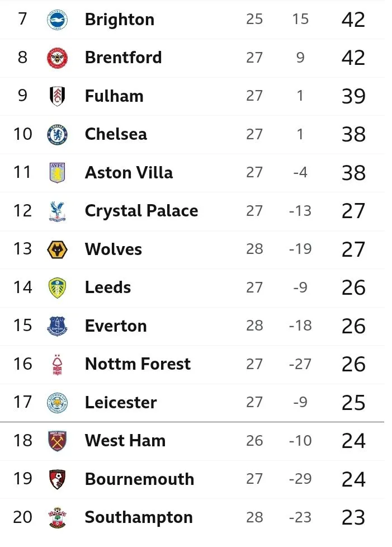This screenshot has width=392, height=547.
Task: Click the West Ham crest
Action: 57,441
